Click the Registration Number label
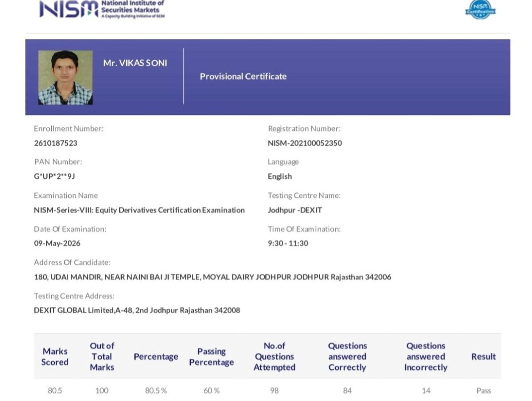Viewport: 532px width, 401px height. point(304,128)
